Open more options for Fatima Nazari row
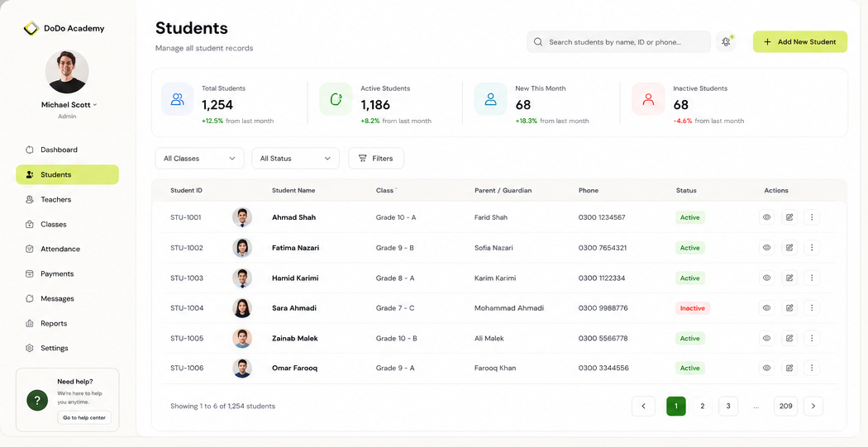This screenshot has height=447, width=868. [812, 248]
